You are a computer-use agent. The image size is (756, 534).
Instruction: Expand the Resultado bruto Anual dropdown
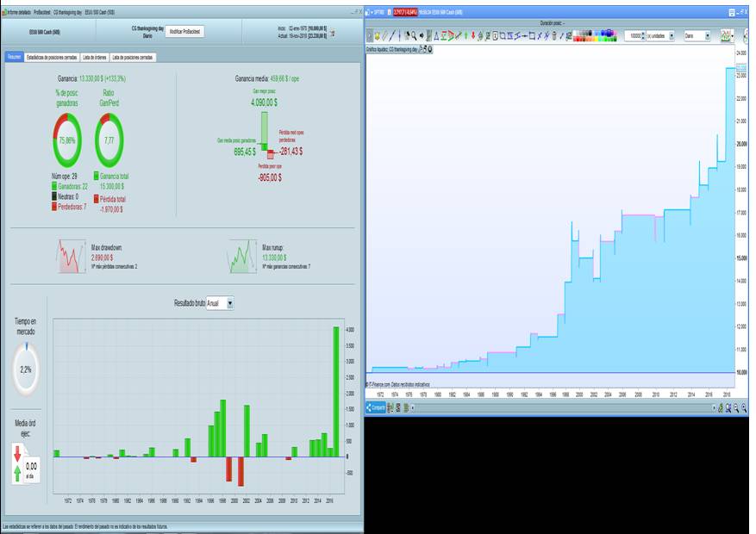point(230,304)
